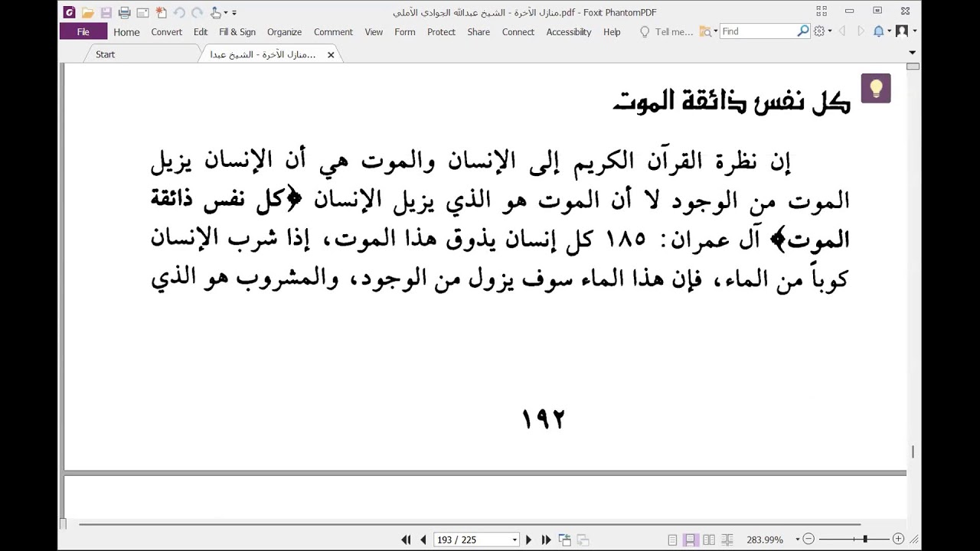The width and height of the screenshot is (980, 551).
Task: Close the open PDF document tab
Action: (x=331, y=55)
